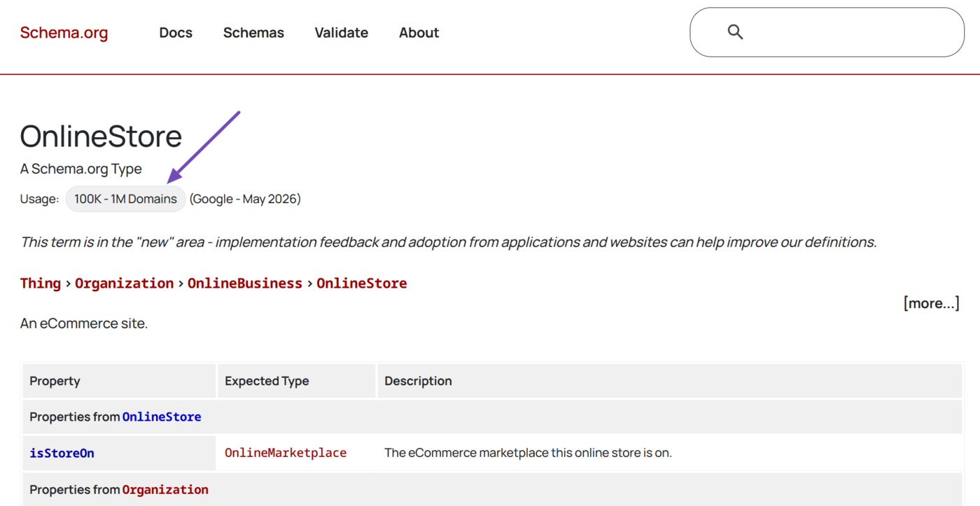Open the OnlineMarketplace expected type link
Screen dimensions: 980x506
click(x=286, y=453)
